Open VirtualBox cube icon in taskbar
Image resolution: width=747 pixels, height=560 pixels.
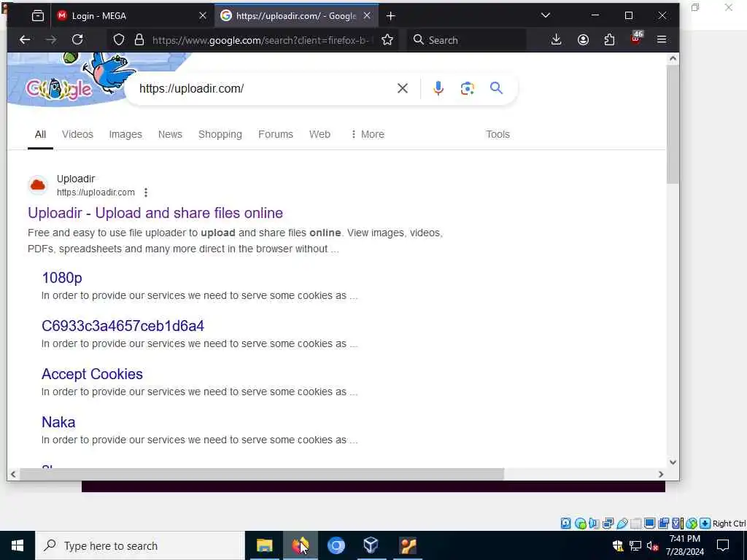[371, 545]
